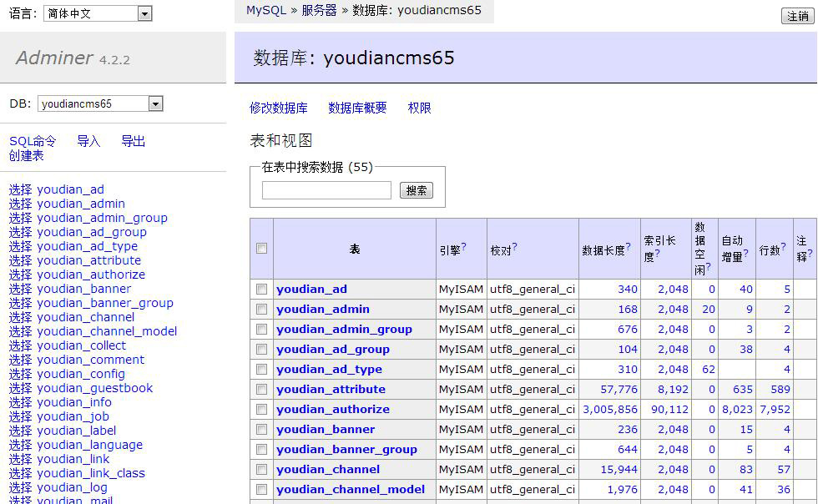Open youdian_language structure in sidebar
Image resolution: width=818 pixels, height=504 pixels.
[90, 445]
